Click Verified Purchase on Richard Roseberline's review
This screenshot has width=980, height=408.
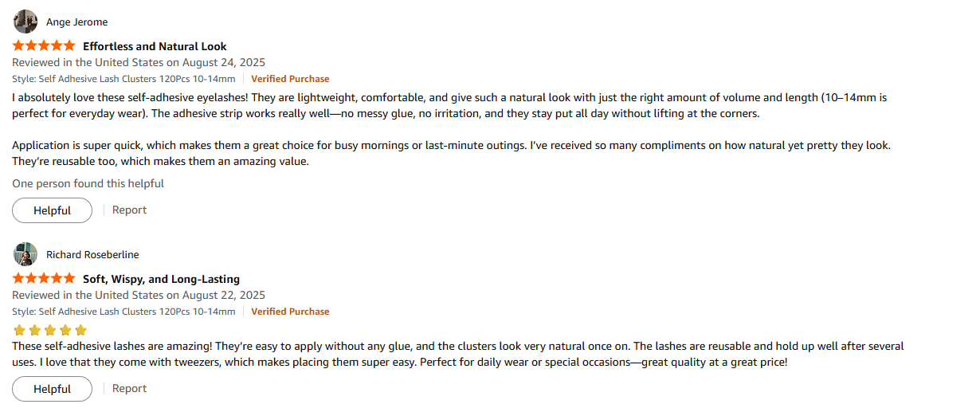point(290,312)
